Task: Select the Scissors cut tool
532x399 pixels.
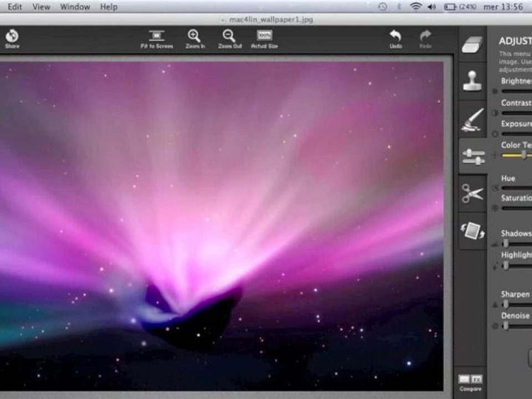Action: [x=472, y=193]
